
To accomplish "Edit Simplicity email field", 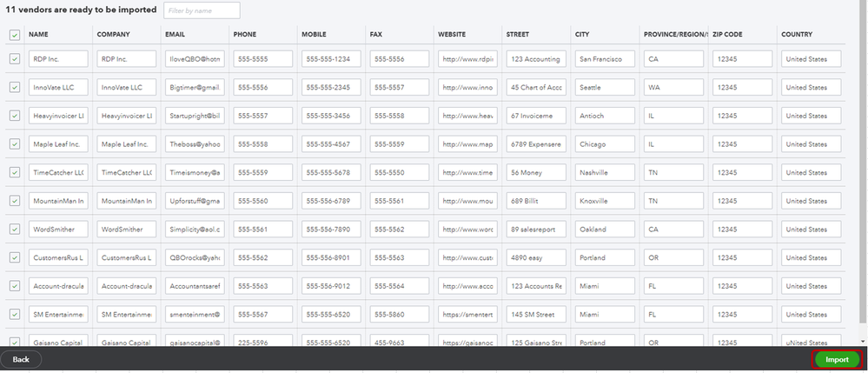I will (195, 229).
